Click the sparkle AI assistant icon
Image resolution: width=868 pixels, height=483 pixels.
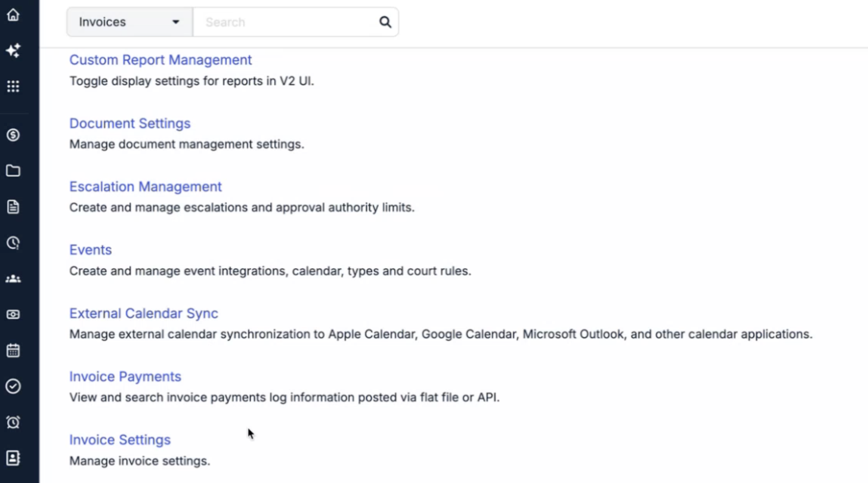pos(13,50)
